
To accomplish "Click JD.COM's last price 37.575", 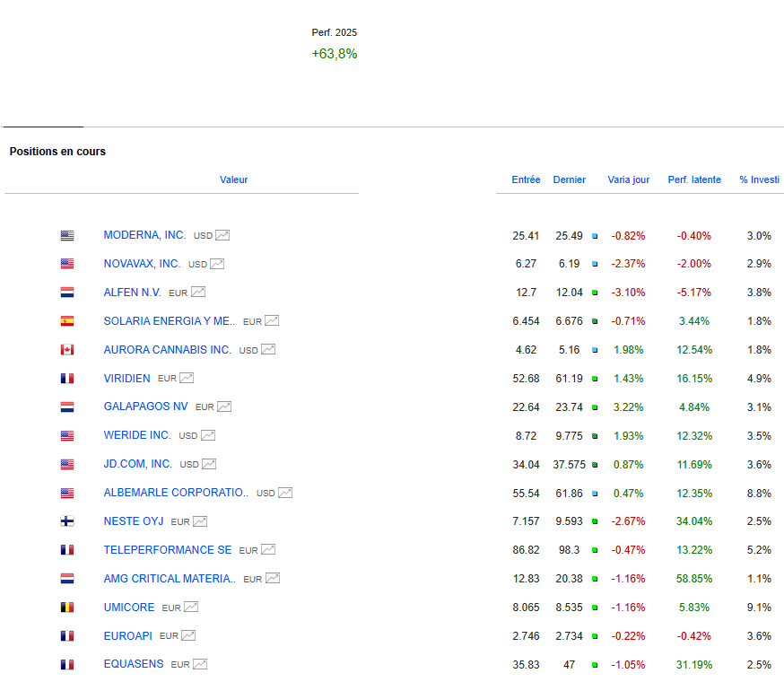I will pos(569,465).
